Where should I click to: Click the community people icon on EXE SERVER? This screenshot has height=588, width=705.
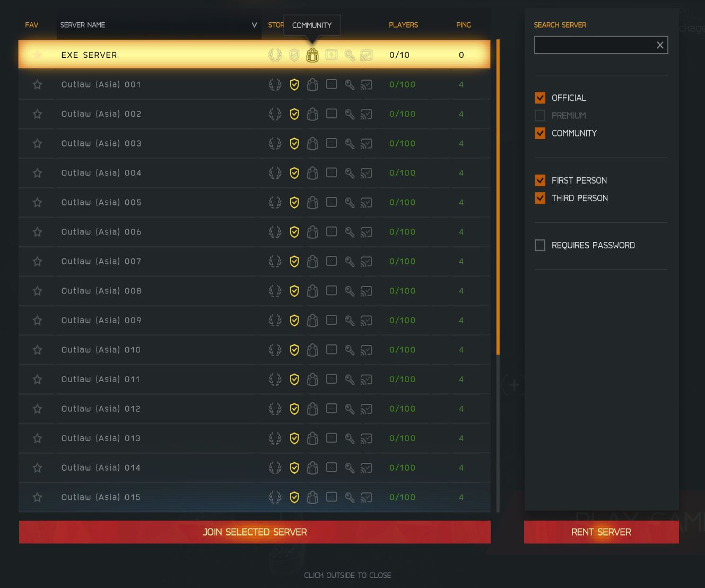[x=312, y=55]
